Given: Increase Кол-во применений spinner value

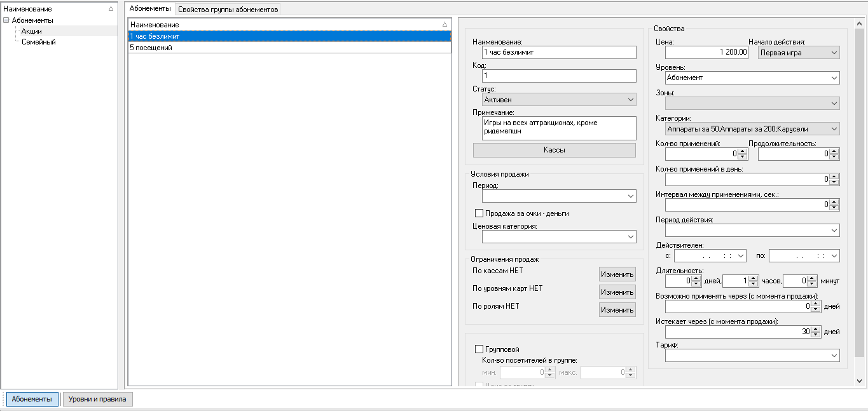Looking at the screenshot, I should [x=743, y=151].
